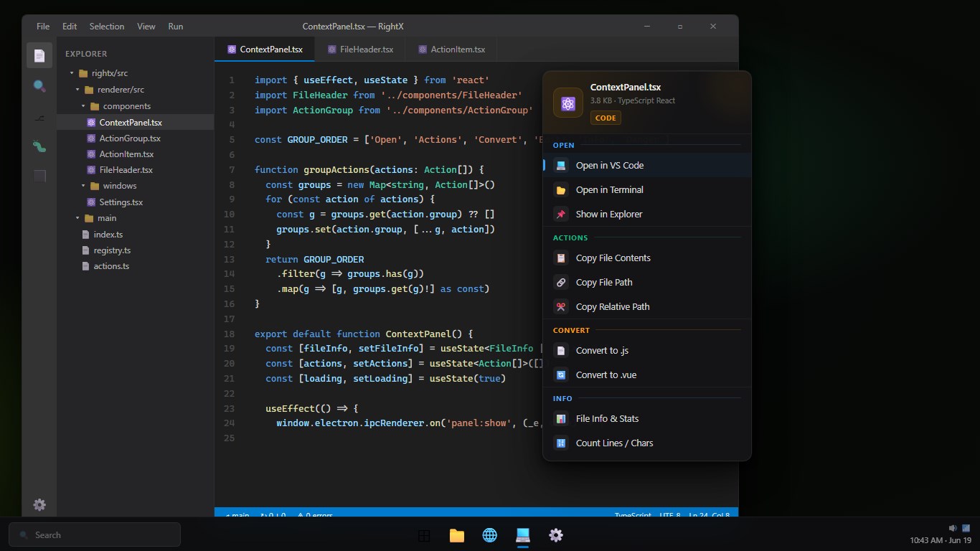Click the Copy Relative Path scissors icon
The width and height of the screenshot is (980, 551).
click(561, 306)
